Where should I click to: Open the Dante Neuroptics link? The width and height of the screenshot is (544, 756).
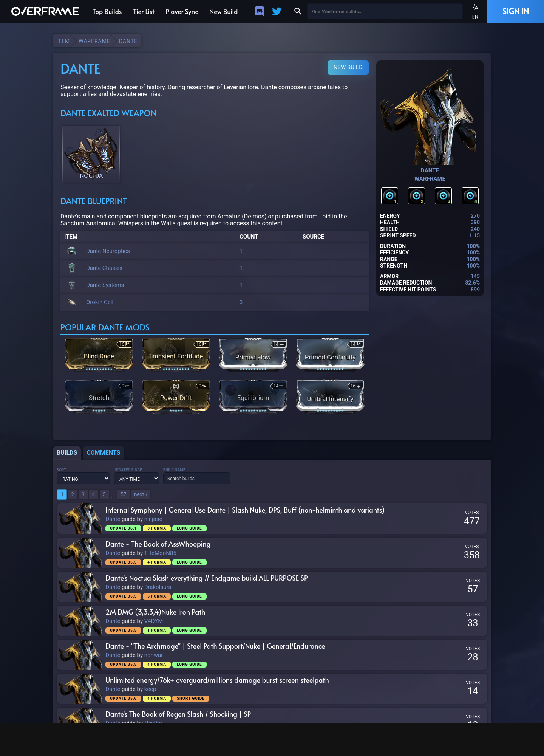point(108,251)
